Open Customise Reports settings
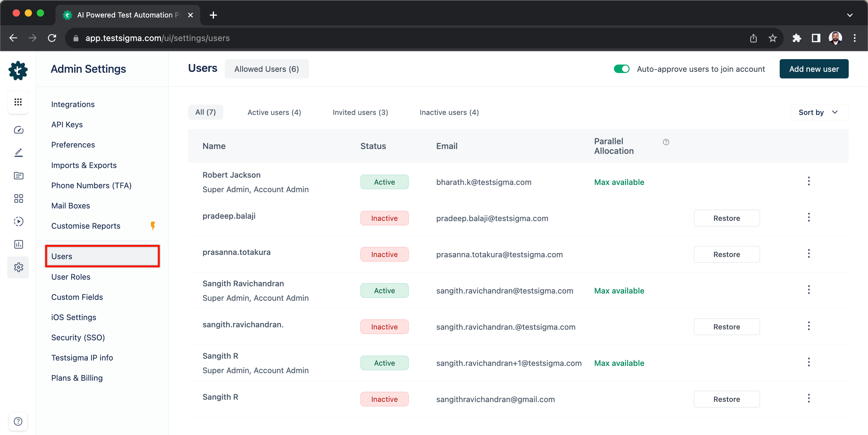 tap(86, 226)
